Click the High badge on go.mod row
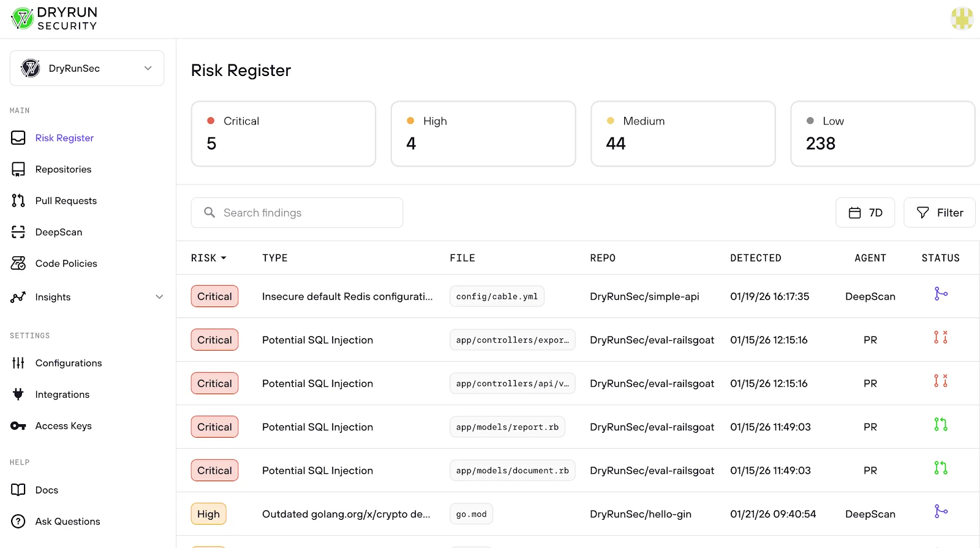 point(208,514)
